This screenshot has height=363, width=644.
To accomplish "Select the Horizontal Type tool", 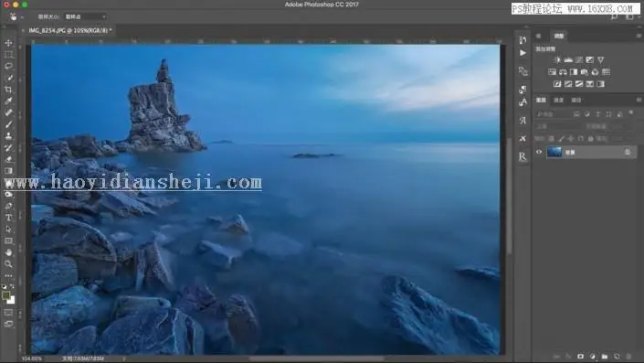I will 8,218.
